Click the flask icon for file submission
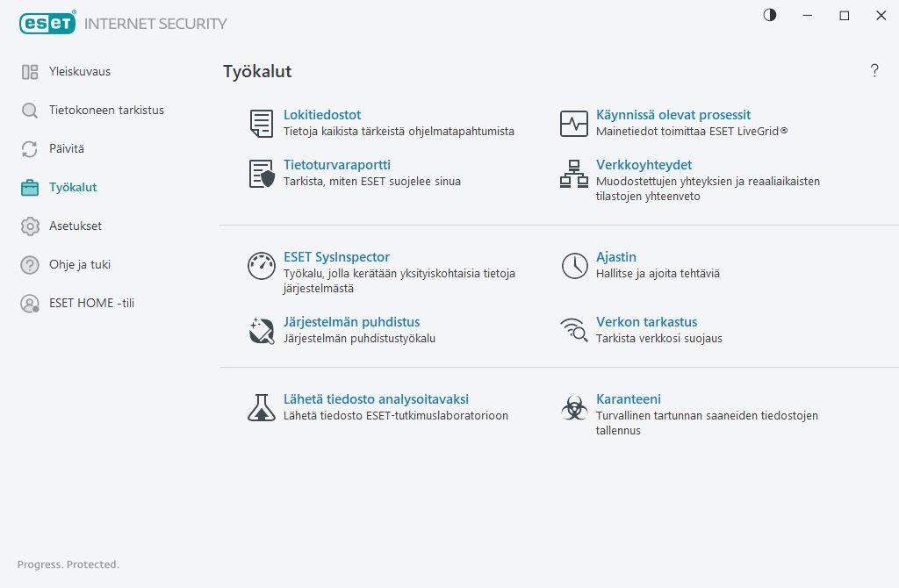Viewport: 899px width, 588px height. tap(262, 407)
